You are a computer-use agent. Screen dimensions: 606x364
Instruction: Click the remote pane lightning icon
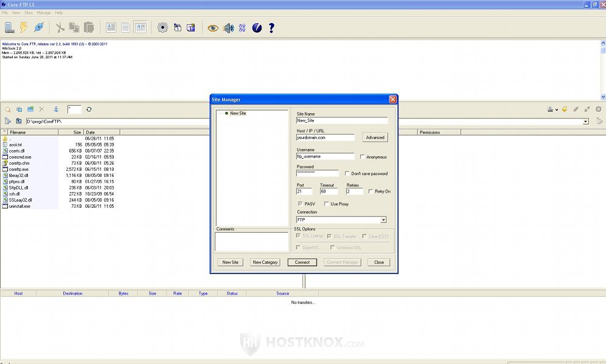[x=565, y=109]
